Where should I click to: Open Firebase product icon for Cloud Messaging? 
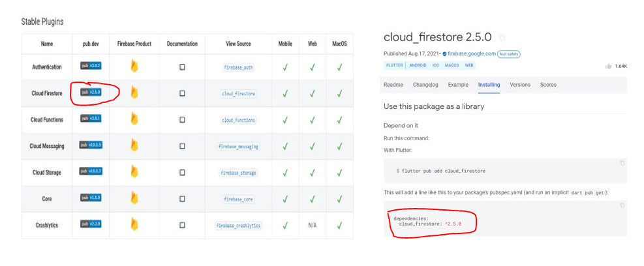pos(134,145)
